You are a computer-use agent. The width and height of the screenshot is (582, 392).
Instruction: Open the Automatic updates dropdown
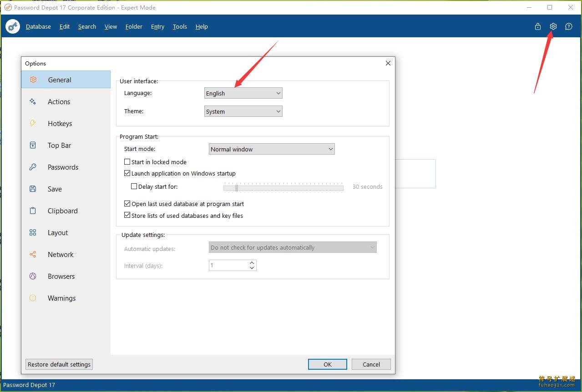click(293, 247)
